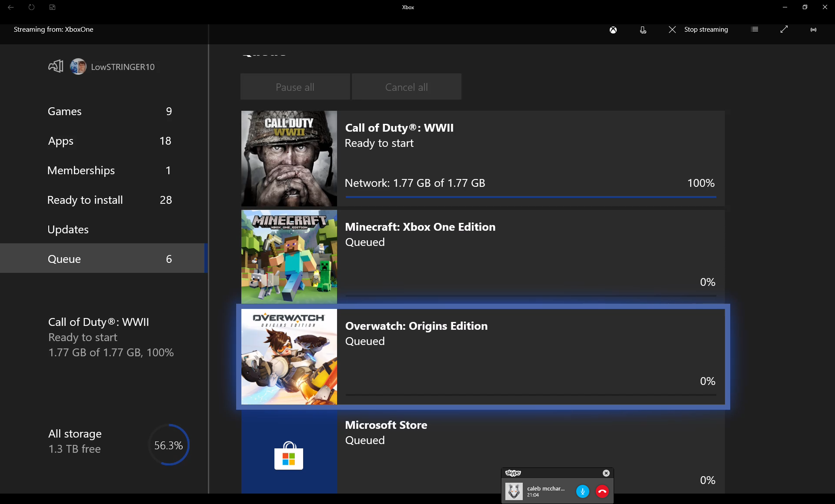Viewport: 835px width, 504px height.
Task: Navigate to Updates section
Action: click(67, 229)
